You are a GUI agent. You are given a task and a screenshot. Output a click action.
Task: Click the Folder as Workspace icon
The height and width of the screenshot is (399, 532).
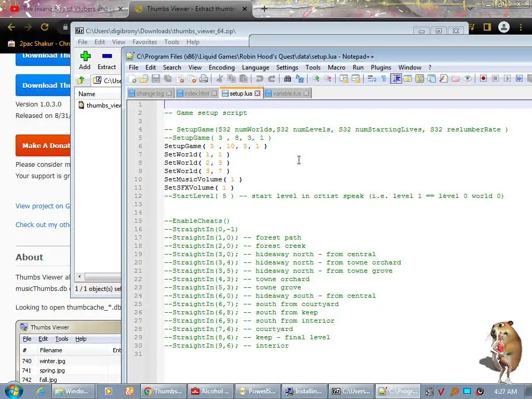click(x=455, y=79)
